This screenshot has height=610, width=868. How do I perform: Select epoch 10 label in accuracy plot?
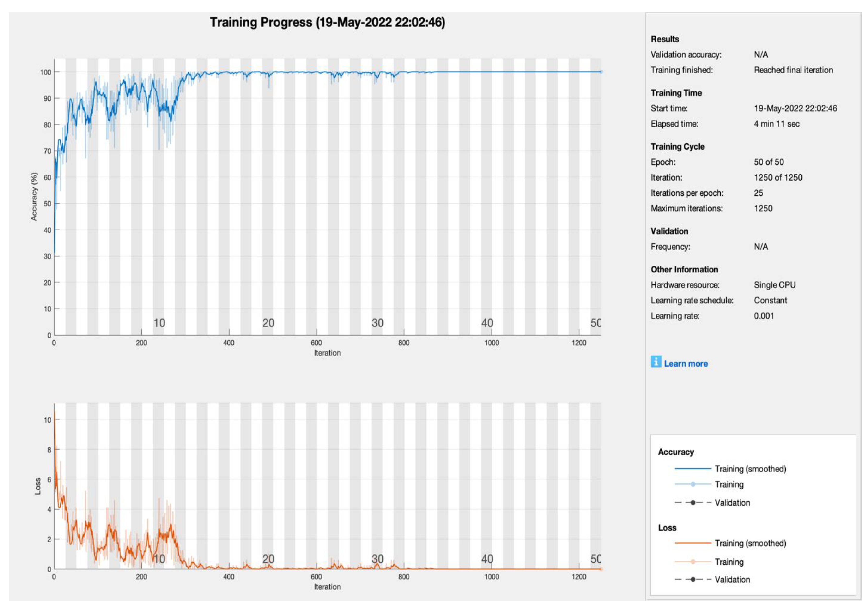tap(159, 323)
